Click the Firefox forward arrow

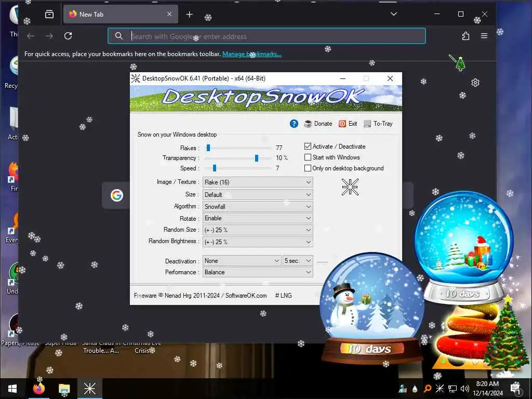(x=49, y=36)
